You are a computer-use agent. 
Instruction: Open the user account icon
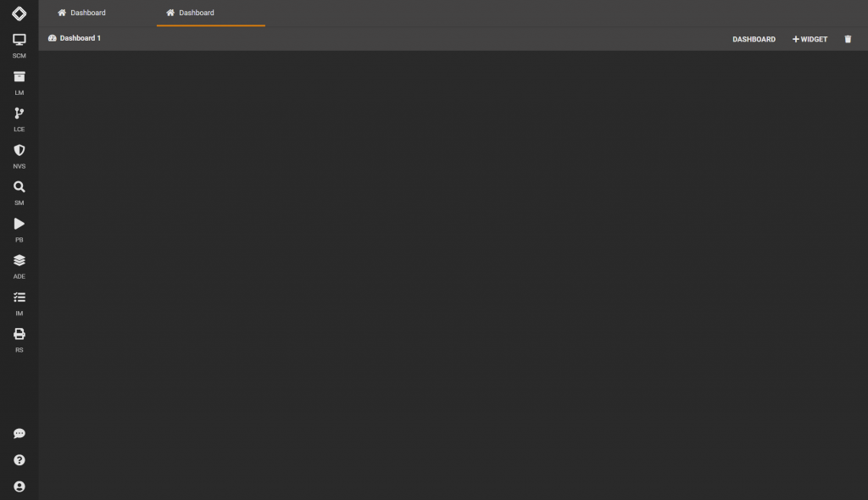click(19, 486)
